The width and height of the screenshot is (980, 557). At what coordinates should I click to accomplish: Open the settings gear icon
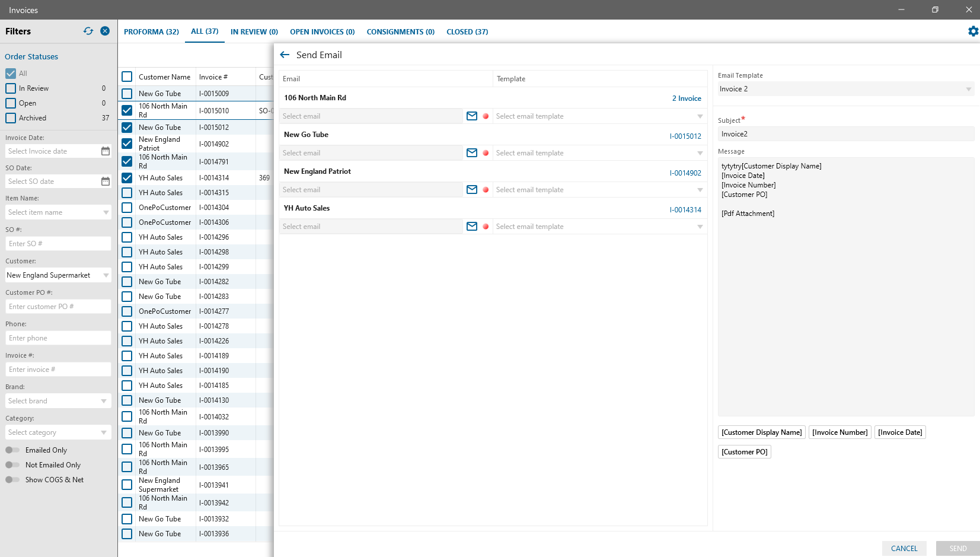[x=973, y=31]
